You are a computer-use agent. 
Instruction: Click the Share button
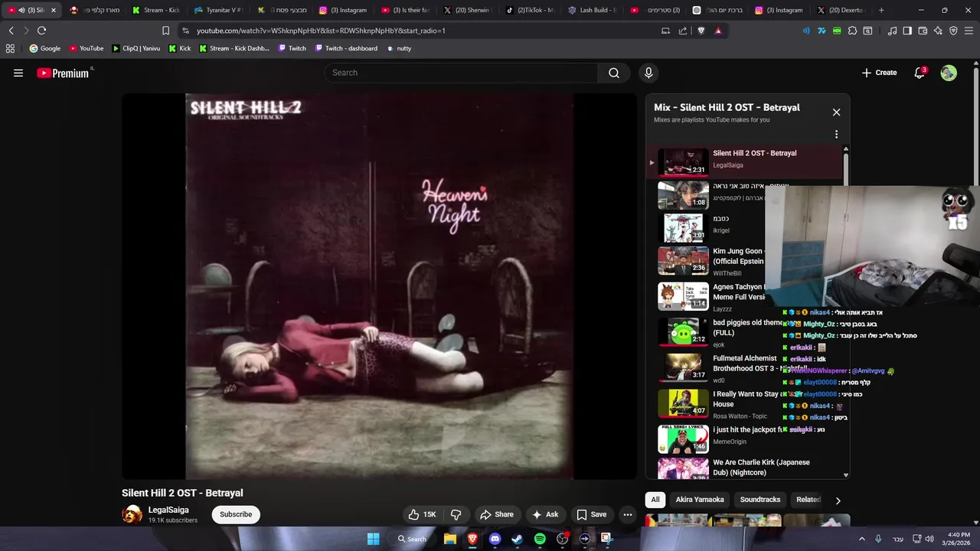[x=497, y=514]
